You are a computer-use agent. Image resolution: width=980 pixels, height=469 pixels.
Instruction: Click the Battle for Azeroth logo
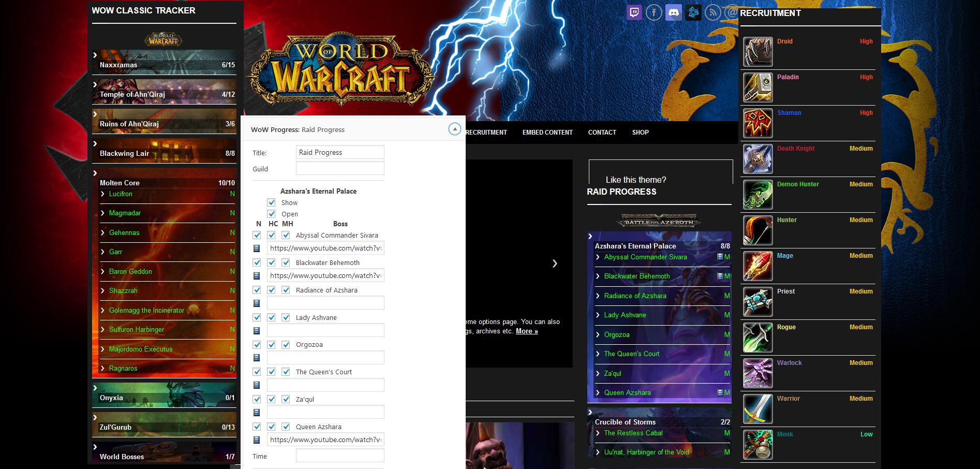[x=659, y=222]
